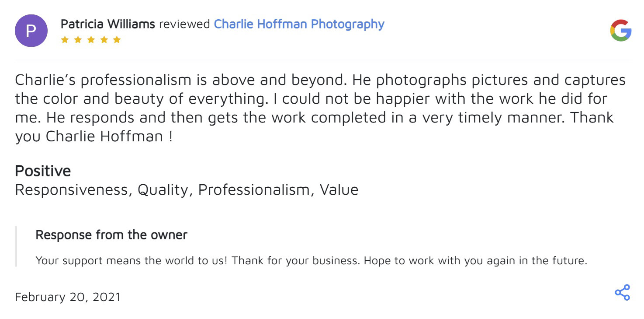Screen dimensions: 644x319
Task: Click the "Value" attribute
Action: pos(339,190)
